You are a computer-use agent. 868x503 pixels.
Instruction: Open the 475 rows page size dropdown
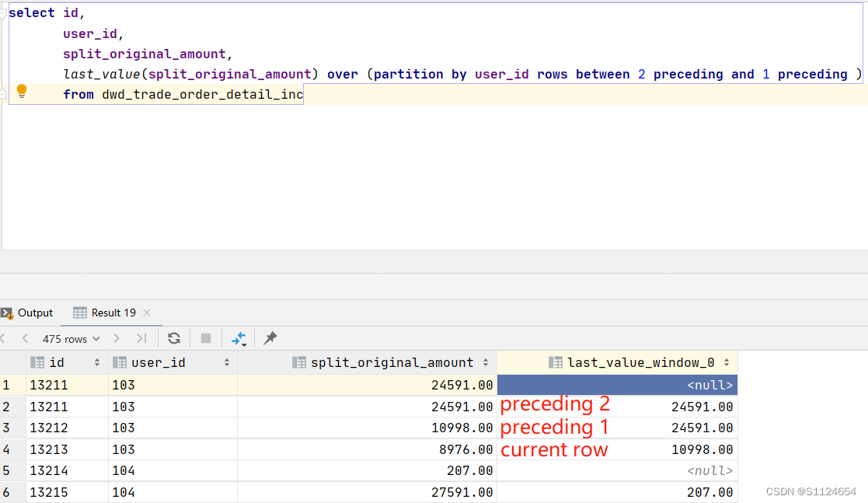tap(71, 339)
